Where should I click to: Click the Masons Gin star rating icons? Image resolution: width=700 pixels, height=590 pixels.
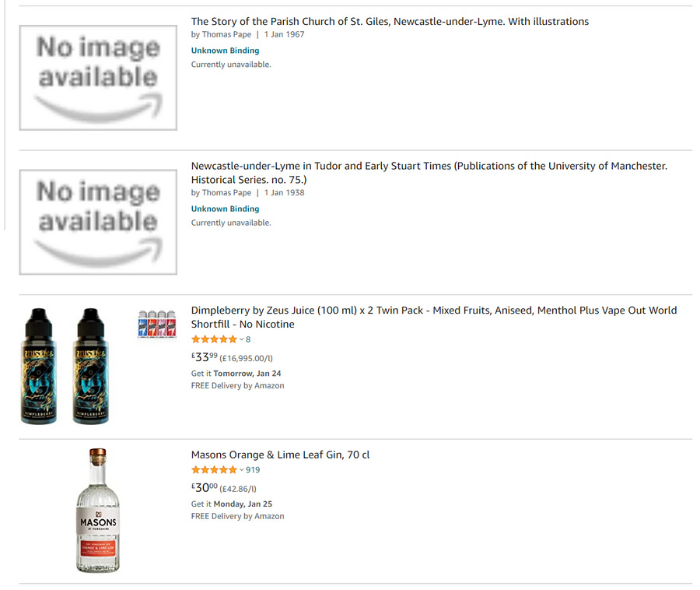[x=214, y=470]
